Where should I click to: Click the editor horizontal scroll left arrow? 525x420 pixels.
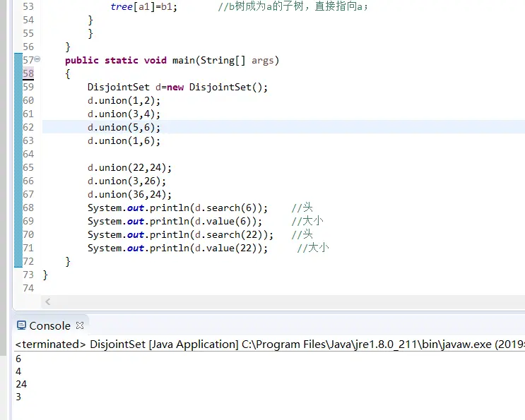pos(48,302)
